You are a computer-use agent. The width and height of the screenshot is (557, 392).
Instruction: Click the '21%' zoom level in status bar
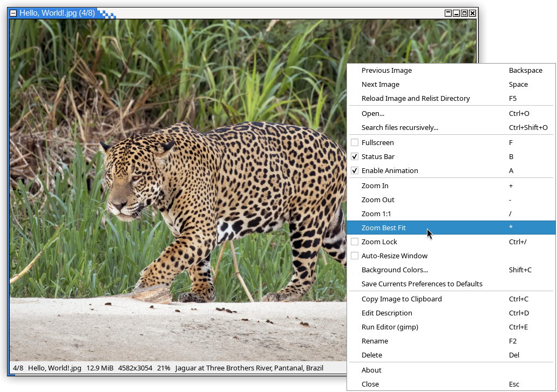point(164,368)
